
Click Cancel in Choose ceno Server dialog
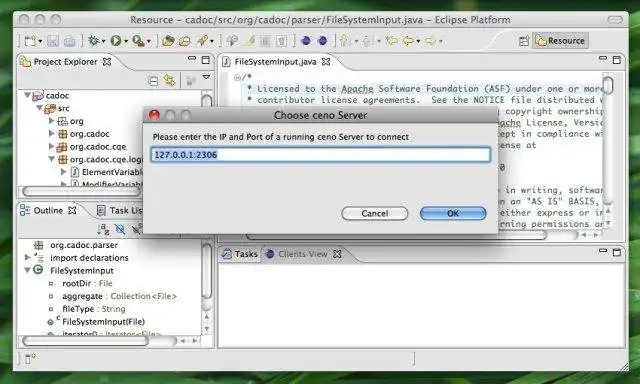click(x=375, y=213)
